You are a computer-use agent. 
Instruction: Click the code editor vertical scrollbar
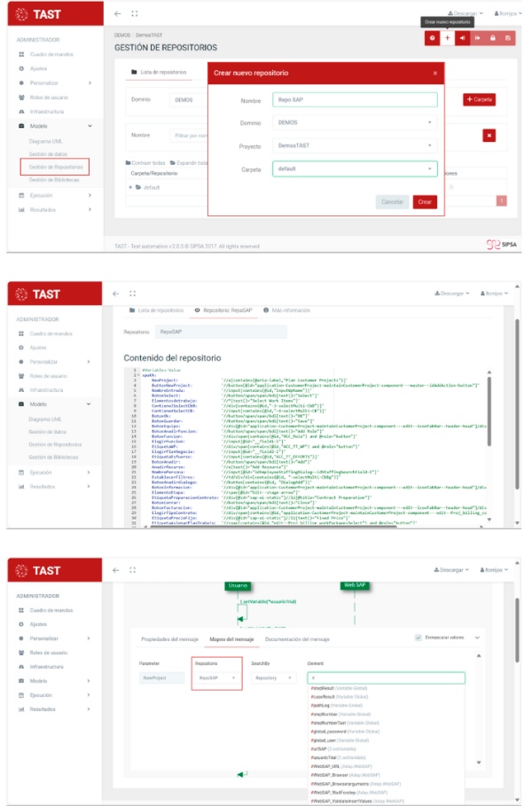(489, 411)
